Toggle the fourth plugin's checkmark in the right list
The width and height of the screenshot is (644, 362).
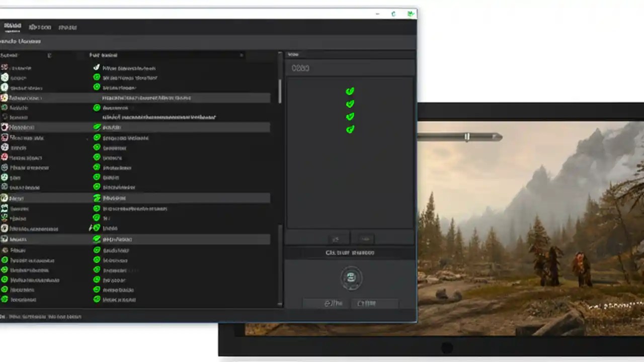(350, 129)
